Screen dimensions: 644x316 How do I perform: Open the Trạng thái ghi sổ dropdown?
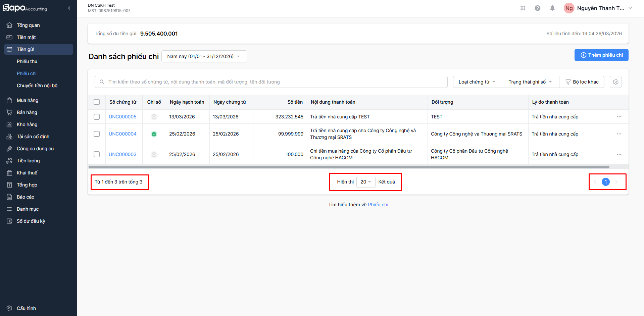coord(530,82)
